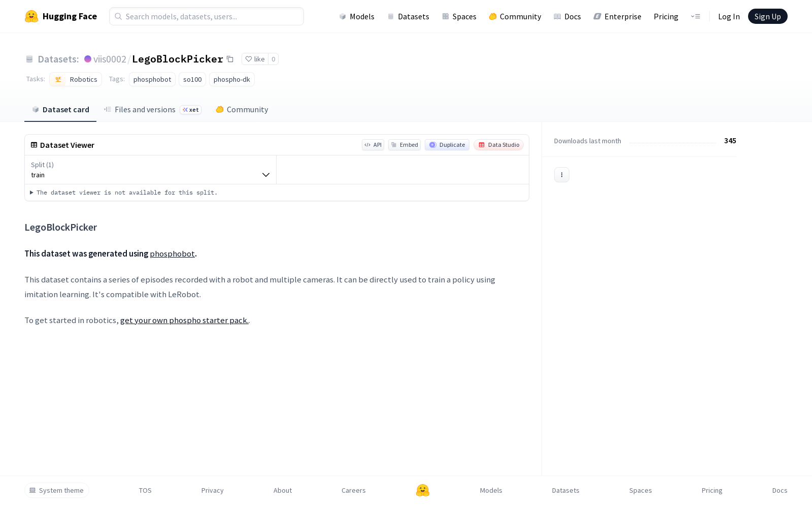Screen dimensions: 812x508
Task: Open the Docs footer link
Action: [x=780, y=490]
